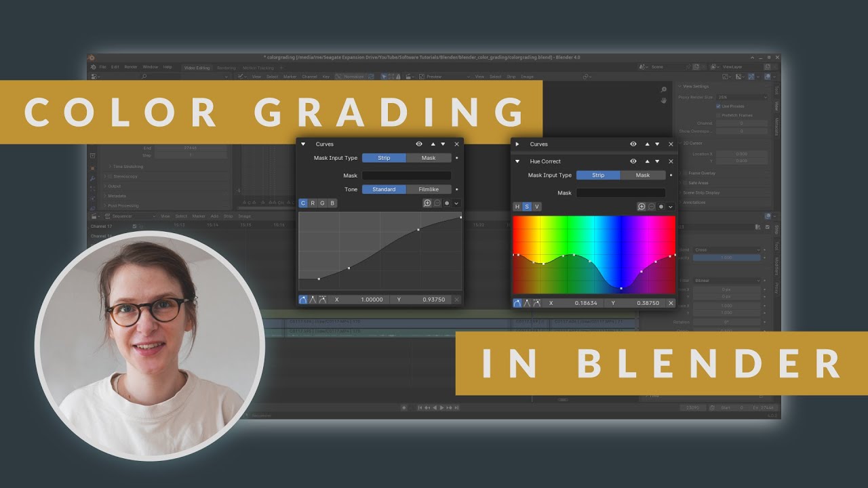Remove the expanded Curves modifier
Screen dimensions: 868x488
456,144
